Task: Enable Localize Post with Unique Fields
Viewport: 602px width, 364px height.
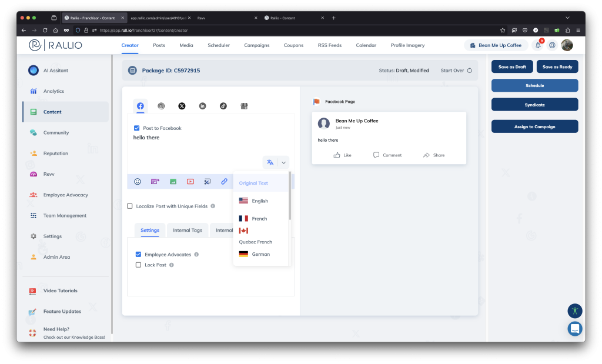Action: (130, 206)
